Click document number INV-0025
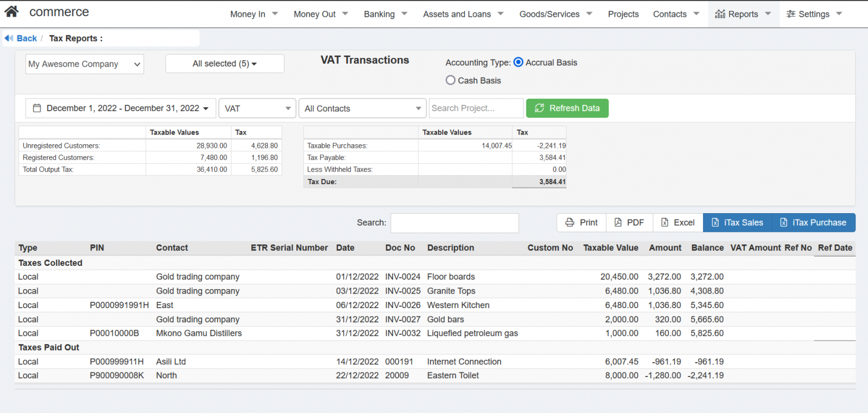The height and width of the screenshot is (413, 868). tap(403, 291)
